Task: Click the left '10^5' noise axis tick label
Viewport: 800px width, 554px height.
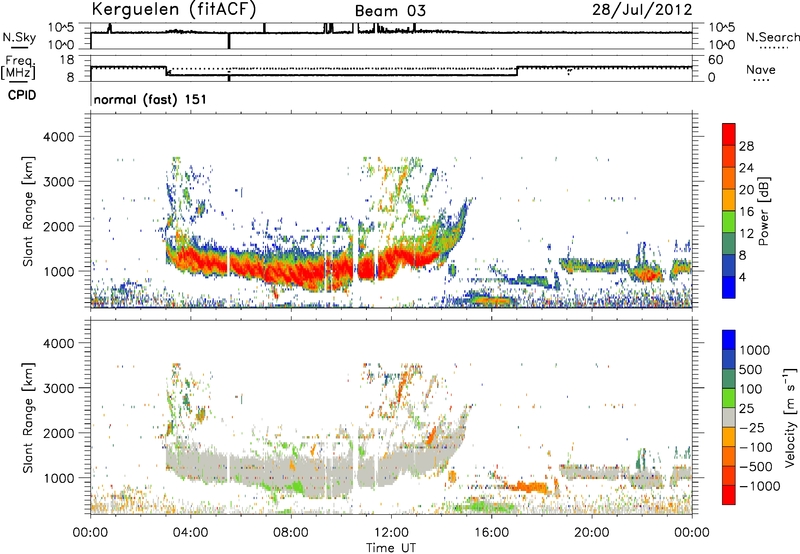Action: click(61, 27)
